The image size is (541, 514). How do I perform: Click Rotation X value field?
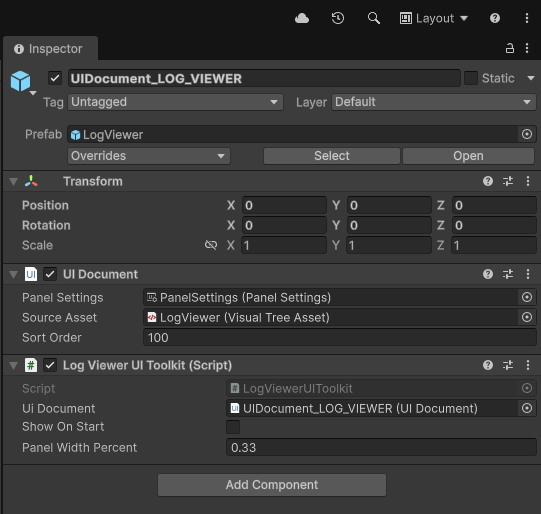tap(284, 225)
